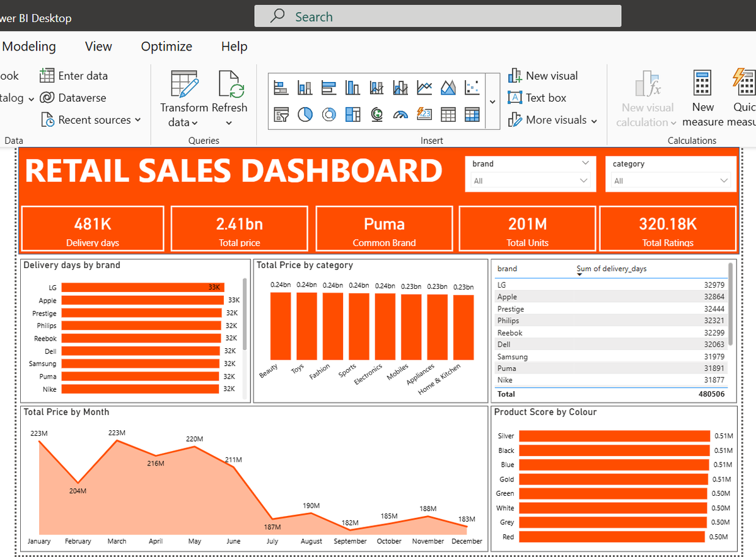Viewport: 756px width, 557px height.
Task: Click the Red bar in Product Score chart
Action: [x=612, y=537]
